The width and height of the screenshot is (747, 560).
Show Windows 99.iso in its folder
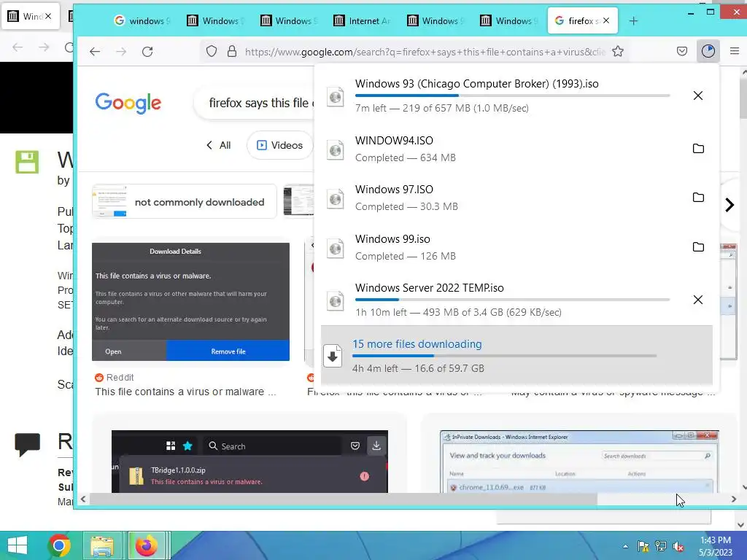click(x=698, y=247)
